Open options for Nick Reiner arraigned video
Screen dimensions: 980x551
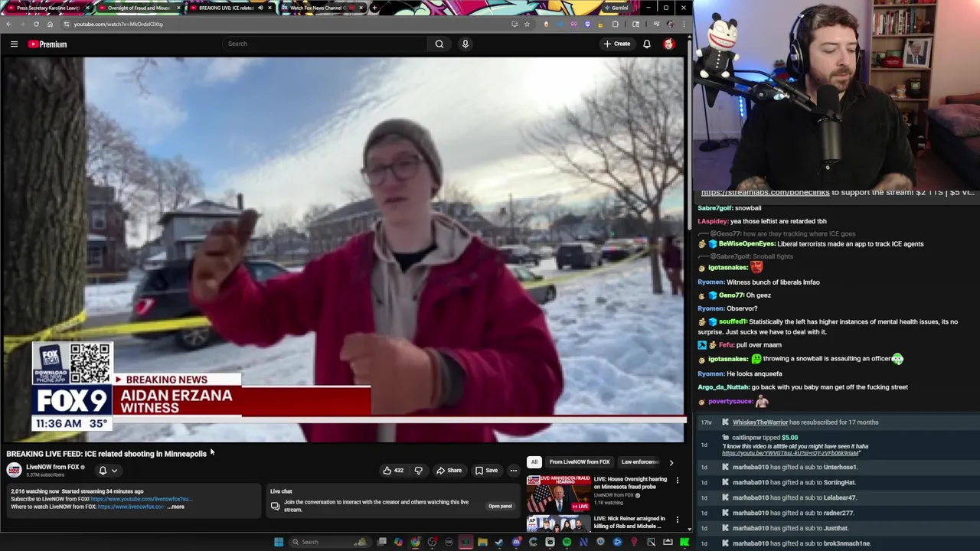[x=677, y=520]
